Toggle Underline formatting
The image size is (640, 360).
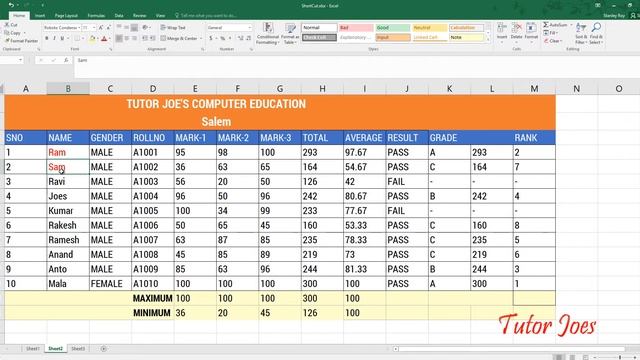point(62,38)
